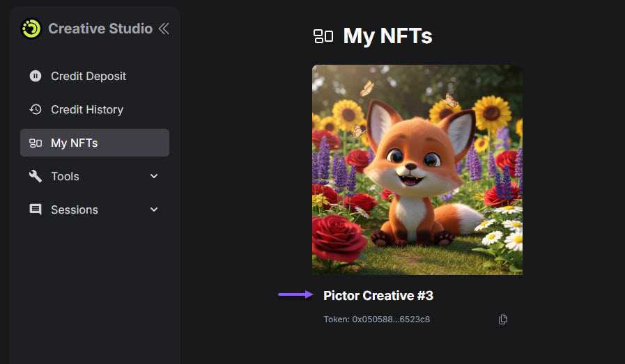Click the Credit Deposit coin icon
The image size is (625, 364).
click(36, 76)
